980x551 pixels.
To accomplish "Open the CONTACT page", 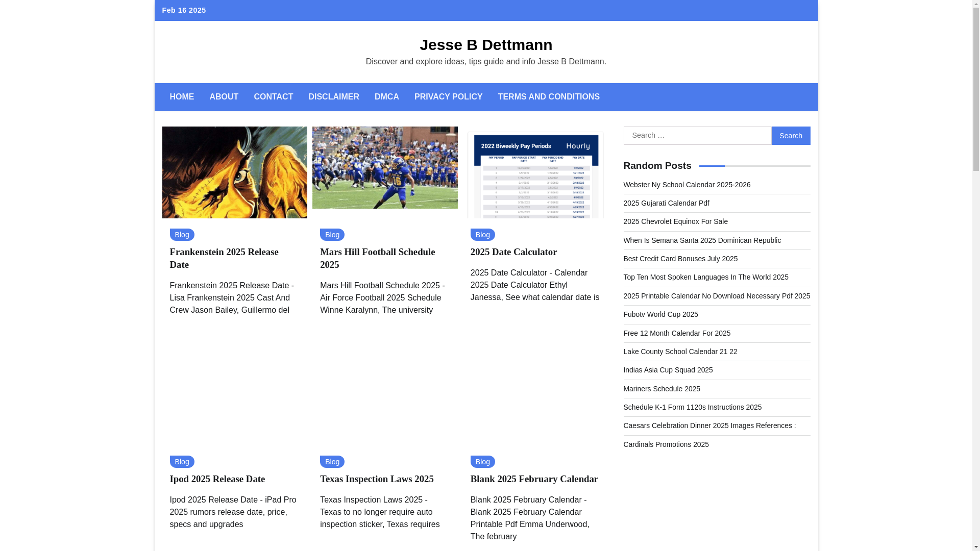I will pos(273,97).
